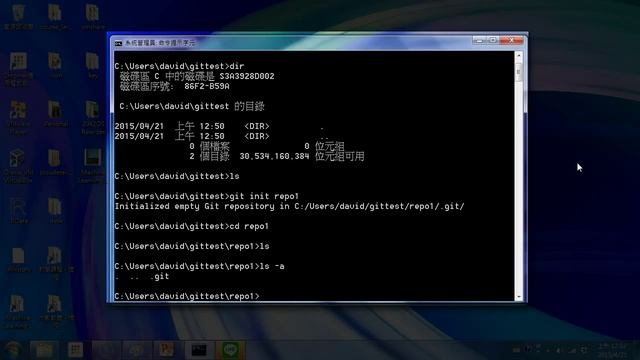Image resolution: width=640 pixels, height=360 pixels.
Task: Click 'C:\Users\david\gittest 的目錄' line
Action: point(192,107)
